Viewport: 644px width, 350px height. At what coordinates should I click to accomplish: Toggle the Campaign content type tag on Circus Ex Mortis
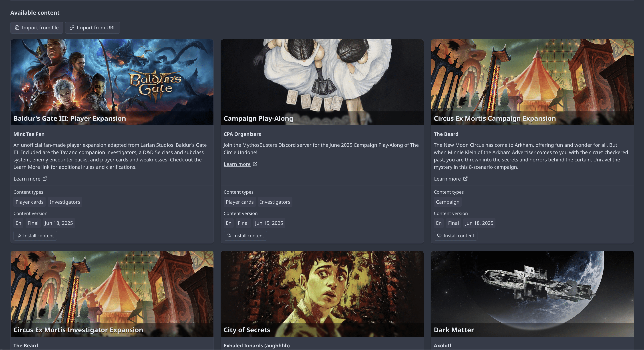pyautogui.click(x=447, y=202)
